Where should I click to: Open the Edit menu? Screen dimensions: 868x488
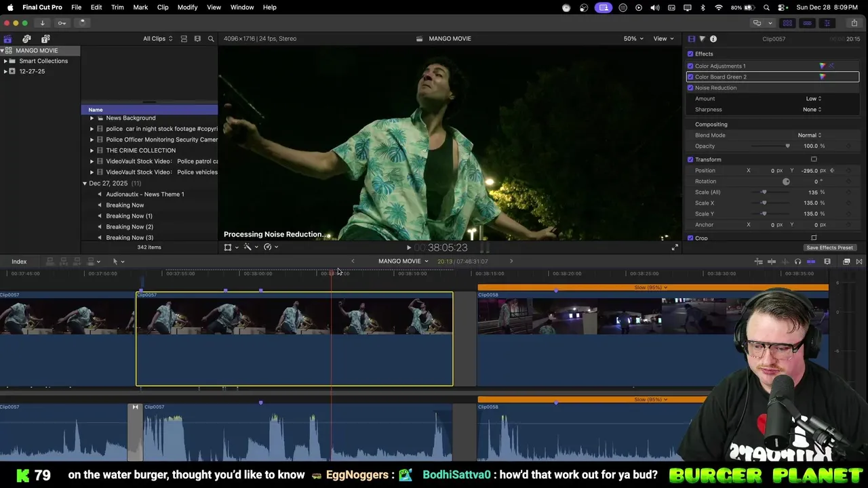tap(96, 7)
